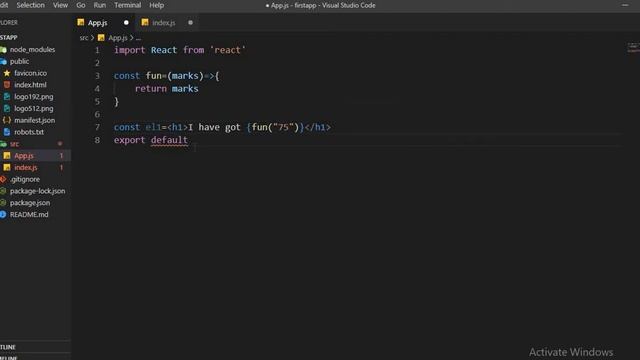Click the info icon beside README.md
The width and height of the screenshot is (640, 360).
(x=3, y=215)
